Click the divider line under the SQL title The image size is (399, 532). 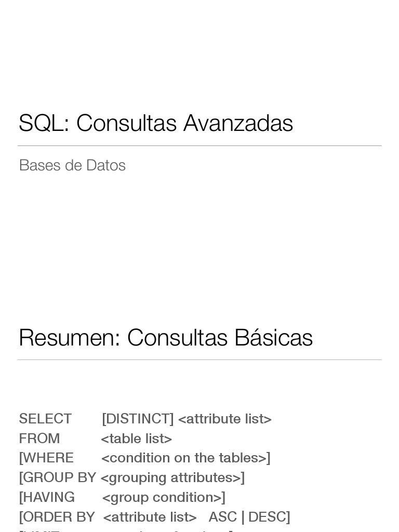pyautogui.click(x=199, y=146)
